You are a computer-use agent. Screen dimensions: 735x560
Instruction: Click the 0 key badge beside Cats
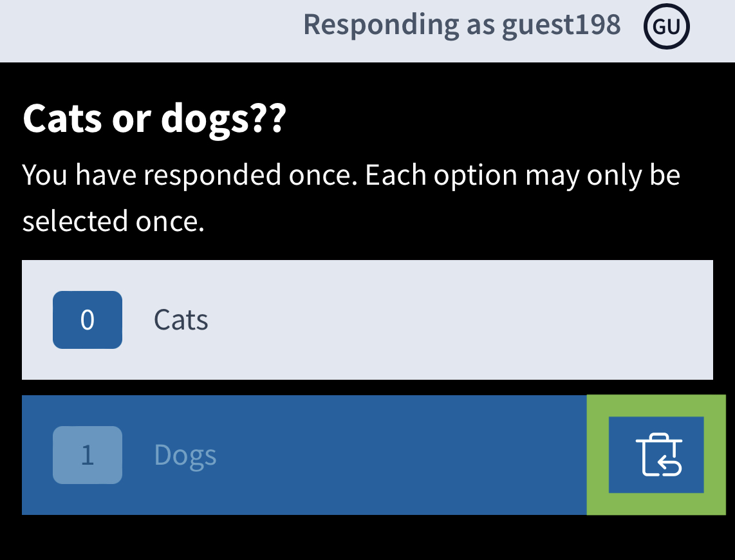[x=88, y=320]
